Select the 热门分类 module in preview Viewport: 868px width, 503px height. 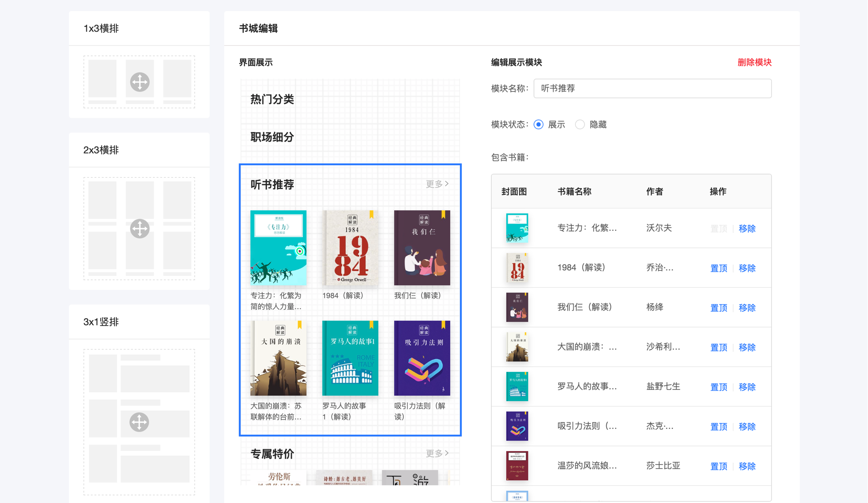click(x=272, y=100)
